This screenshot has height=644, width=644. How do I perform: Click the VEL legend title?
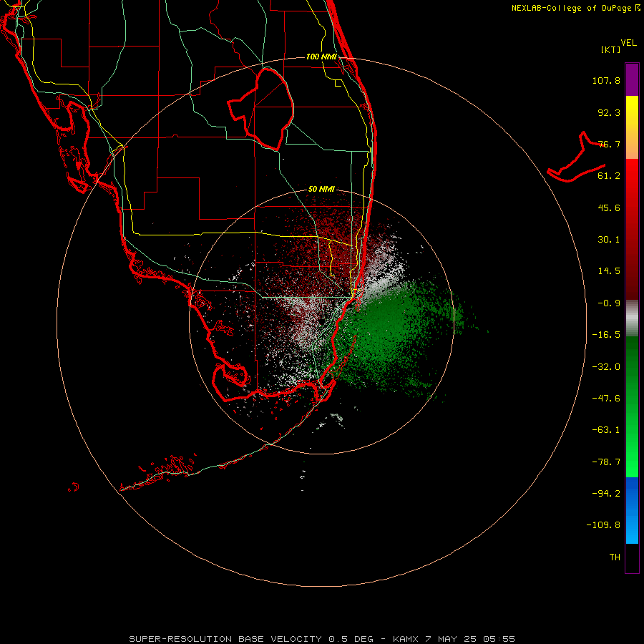pos(628,43)
